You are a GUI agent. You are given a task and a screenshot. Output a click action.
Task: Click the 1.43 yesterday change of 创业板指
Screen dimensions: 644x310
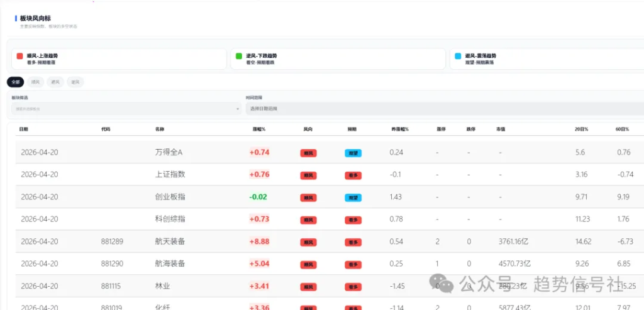coord(396,197)
